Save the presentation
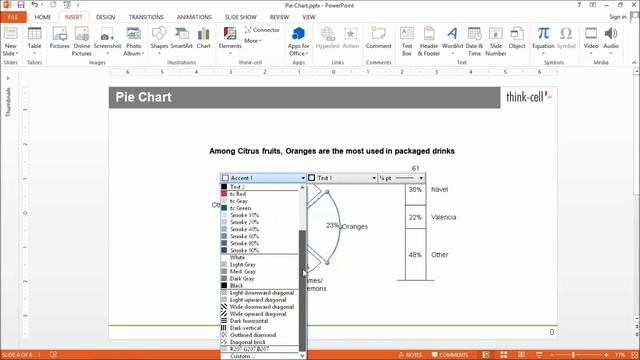Screen dimensions: 640x360 pyautogui.click(x=21, y=5)
